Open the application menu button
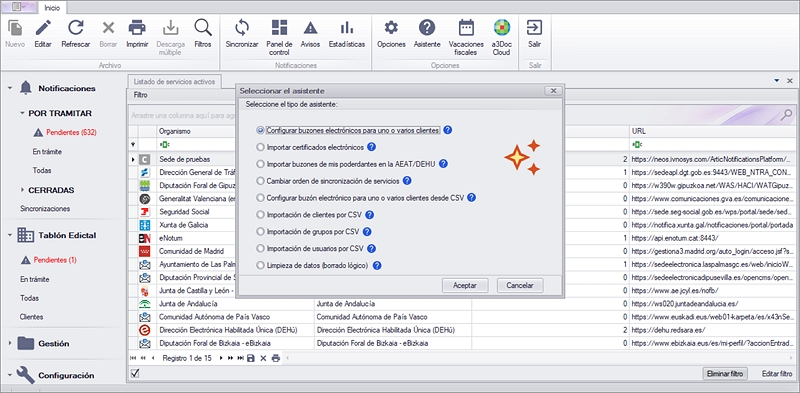 (18, 7)
